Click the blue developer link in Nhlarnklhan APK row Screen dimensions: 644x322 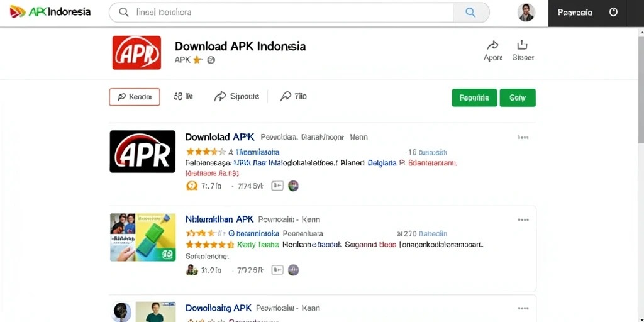[x=253, y=234]
